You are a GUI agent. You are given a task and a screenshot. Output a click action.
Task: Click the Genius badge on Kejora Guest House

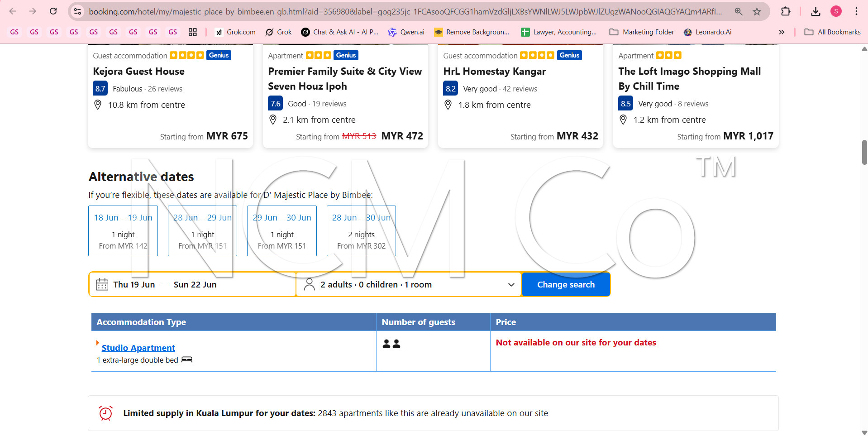point(219,55)
